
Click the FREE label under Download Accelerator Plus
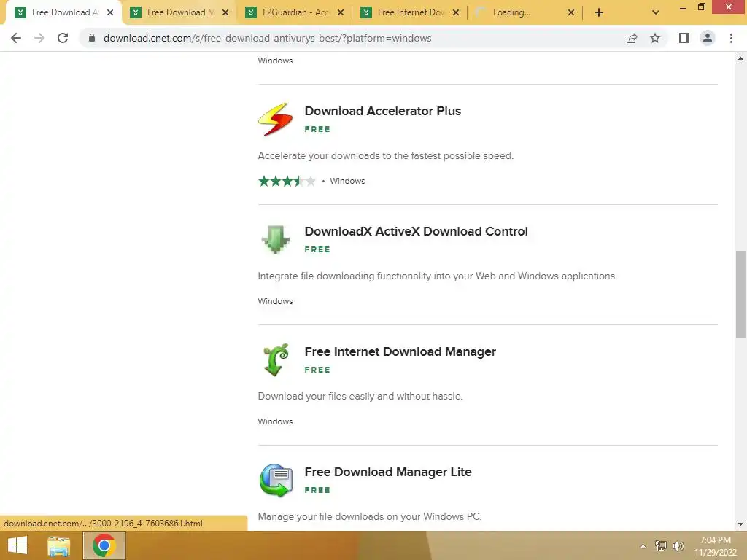(317, 129)
